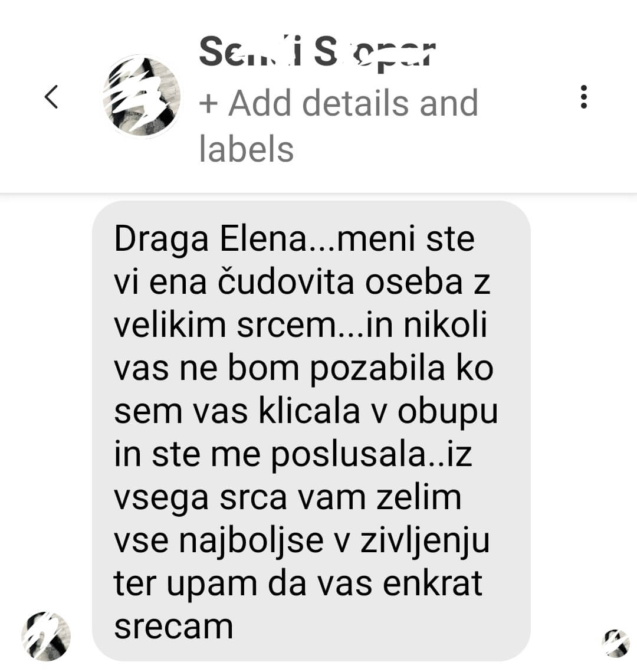Tap the contact name in the header

(317, 53)
